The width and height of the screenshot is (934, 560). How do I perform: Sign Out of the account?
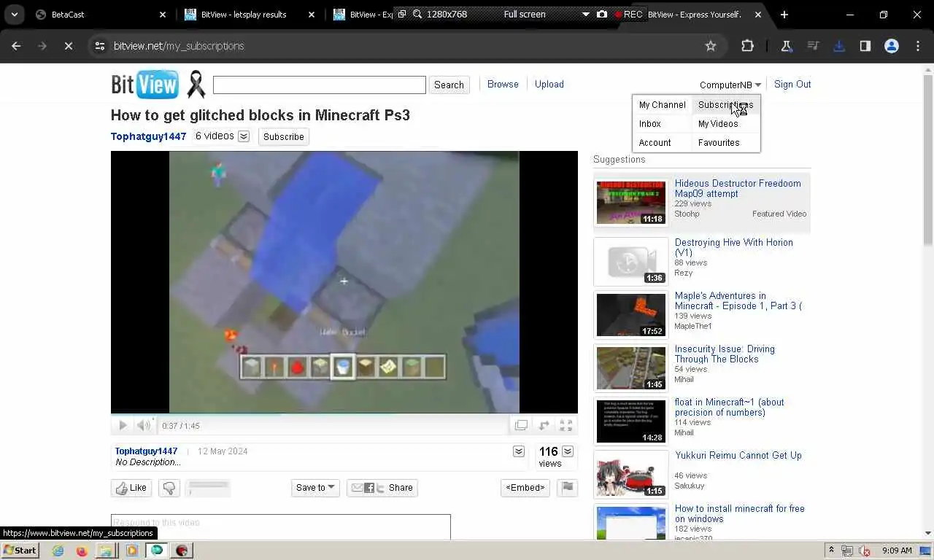coord(792,85)
